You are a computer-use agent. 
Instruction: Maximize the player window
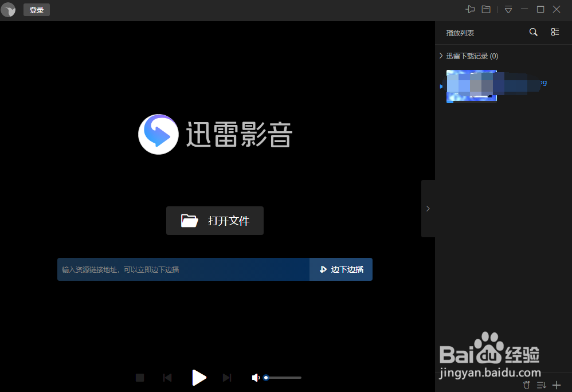[x=540, y=10]
